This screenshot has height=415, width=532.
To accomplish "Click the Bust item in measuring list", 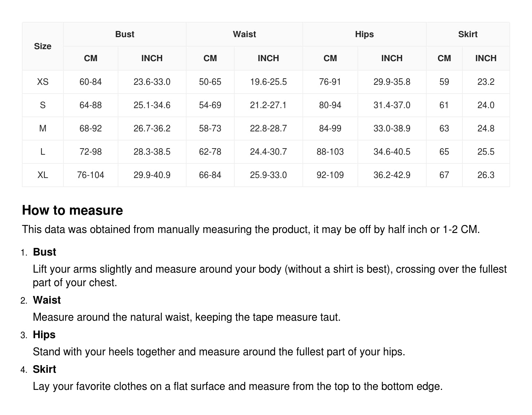I will 44,252.
